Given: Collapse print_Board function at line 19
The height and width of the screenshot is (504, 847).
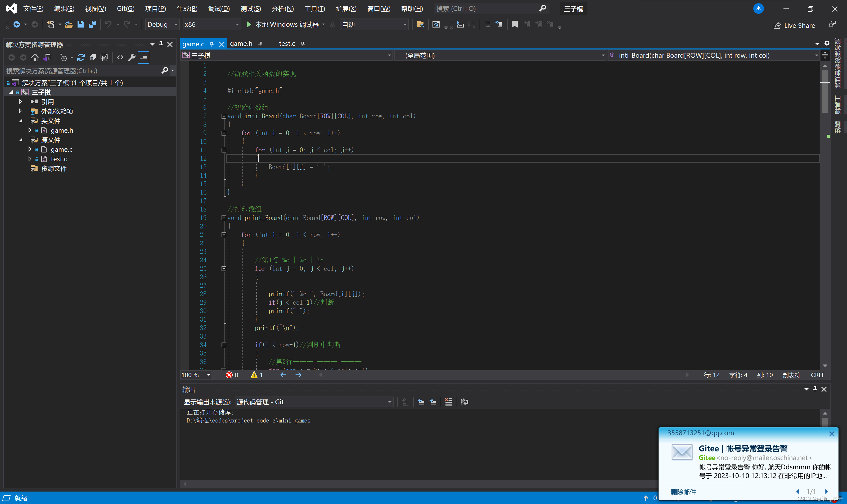Looking at the screenshot, I should click(224, 218).
